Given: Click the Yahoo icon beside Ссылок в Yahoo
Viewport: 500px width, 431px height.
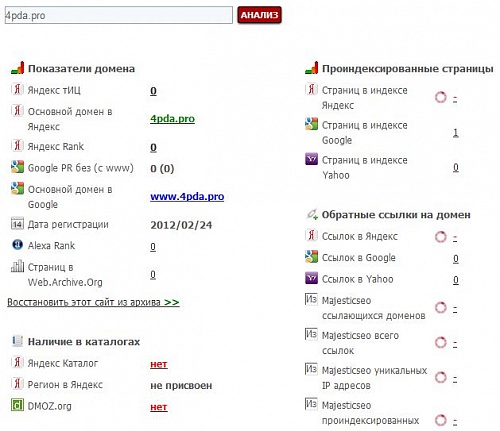Looking at the screenshot, I should point(311,278).
